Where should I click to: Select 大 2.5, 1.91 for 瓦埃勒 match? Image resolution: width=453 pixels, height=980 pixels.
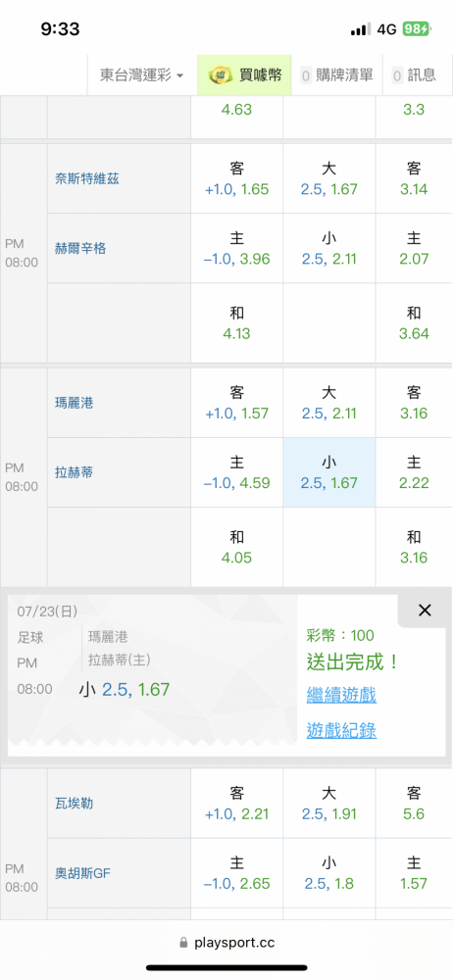point(329,804)
